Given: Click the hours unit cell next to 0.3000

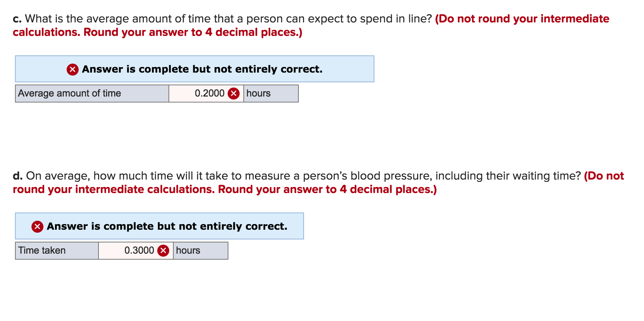Looking at the screenshot, I should 200,251.
